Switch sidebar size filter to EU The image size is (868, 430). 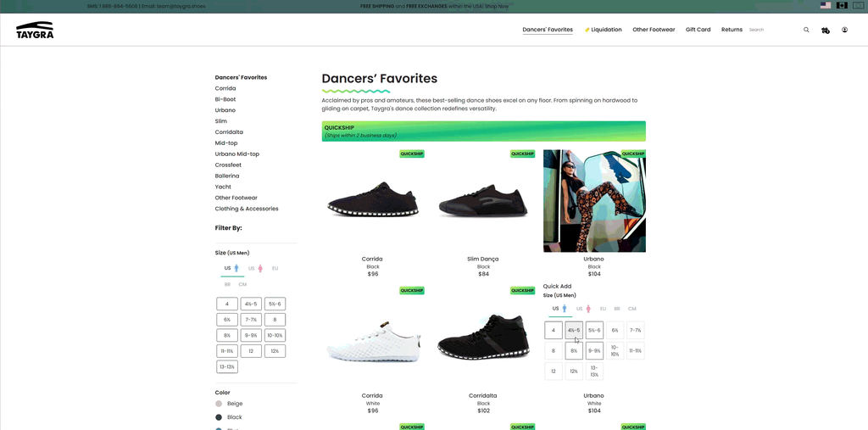click(x=275, y=269)
